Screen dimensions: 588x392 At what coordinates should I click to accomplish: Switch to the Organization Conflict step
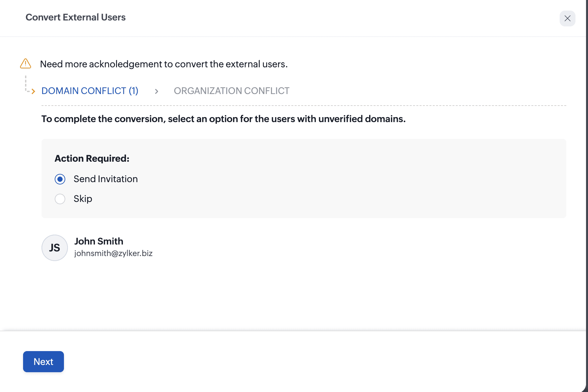[231, 91]
